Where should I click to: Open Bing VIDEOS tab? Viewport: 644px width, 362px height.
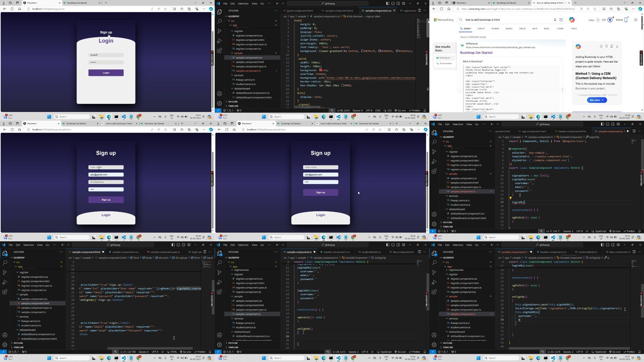[x=522, y=29]
